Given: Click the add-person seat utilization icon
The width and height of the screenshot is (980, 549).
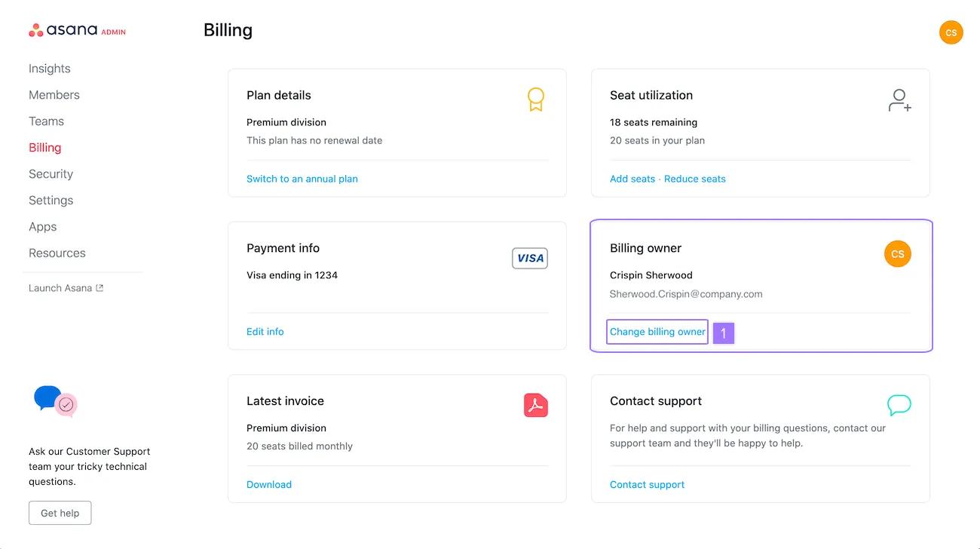Looking at the screenshot, I should tap(899, 100).
